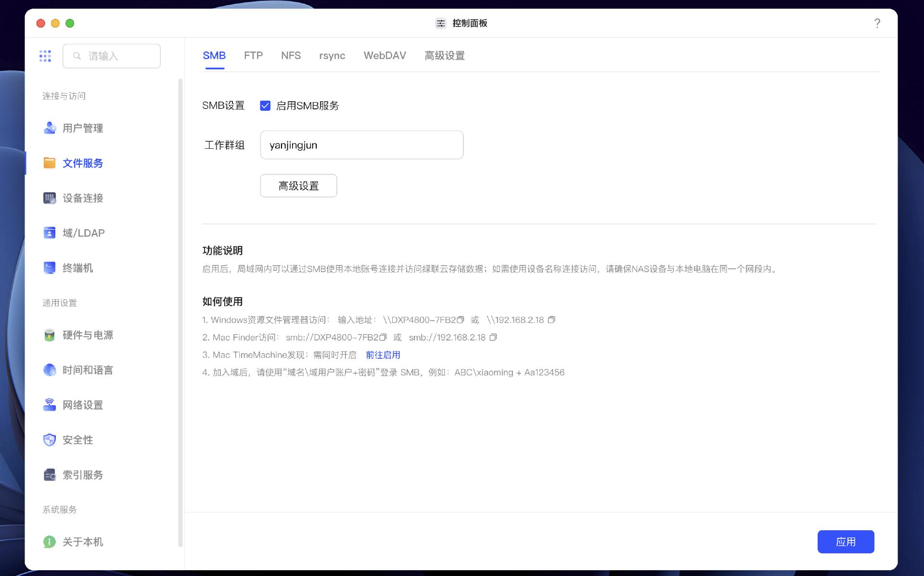Copy the \\192.168.2.18 Windows address
This screenshot has width=924, height=576.
[x=552, y=320]
